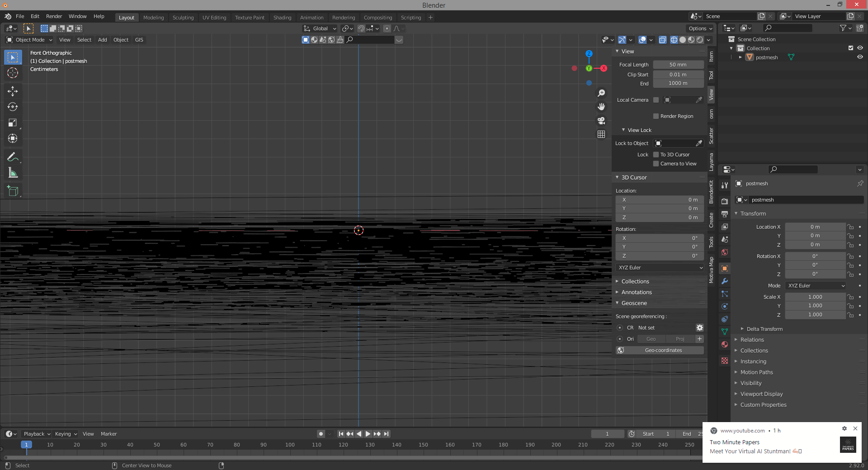Open Render Properties with the camera icon

[724, 202]
